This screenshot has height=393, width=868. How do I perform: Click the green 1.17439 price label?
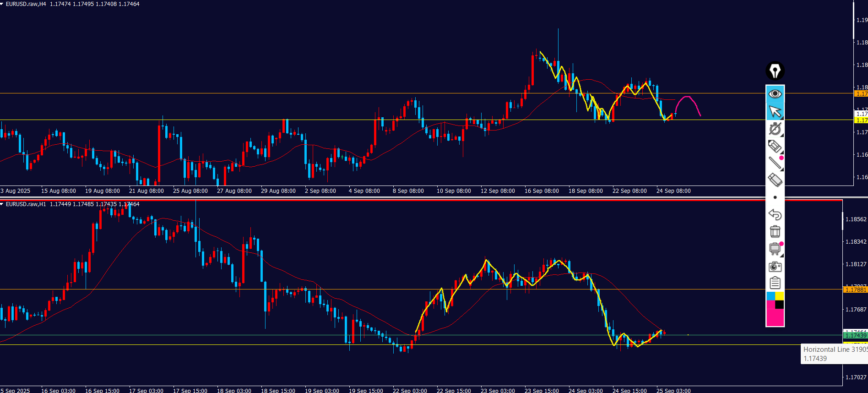pos(855,336)
